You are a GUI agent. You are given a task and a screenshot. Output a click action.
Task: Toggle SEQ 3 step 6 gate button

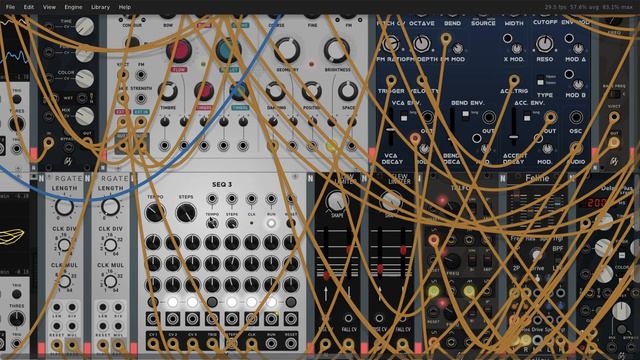(x=251, y=302)
